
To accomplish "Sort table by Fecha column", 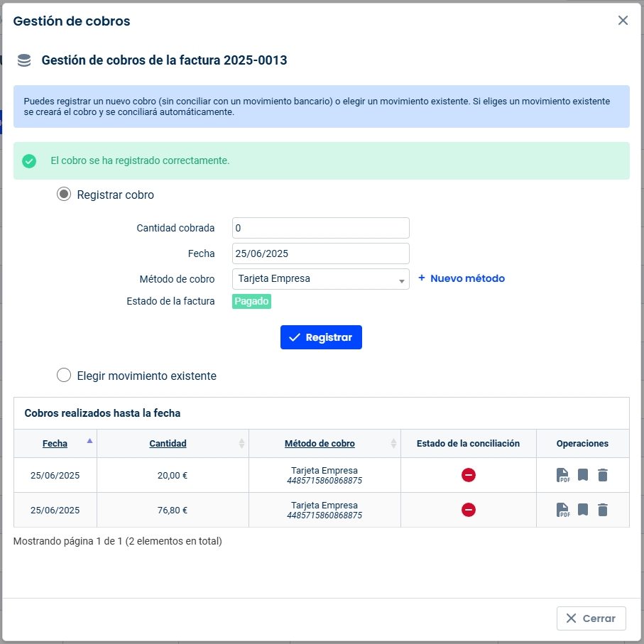I will pos(55,444).
